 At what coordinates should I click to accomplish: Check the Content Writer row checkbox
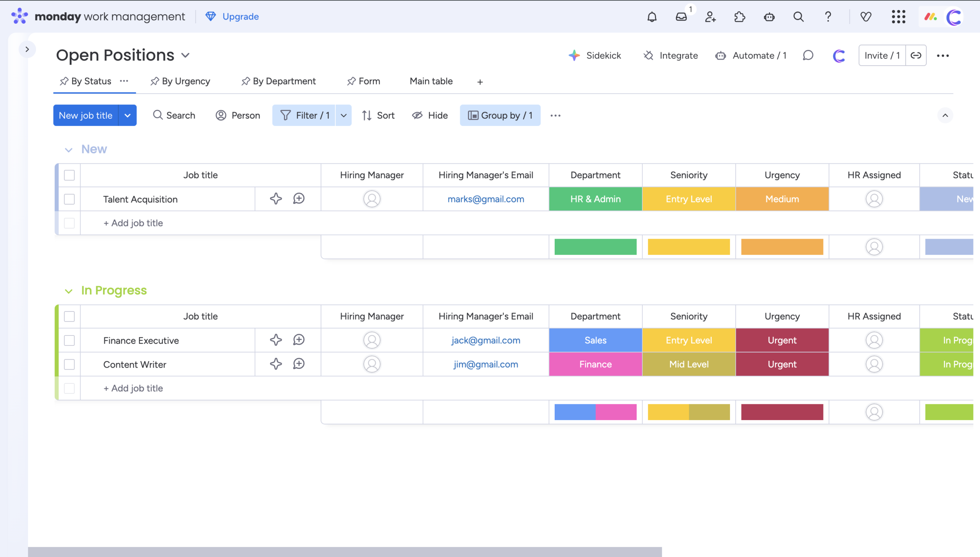point(69,364)
